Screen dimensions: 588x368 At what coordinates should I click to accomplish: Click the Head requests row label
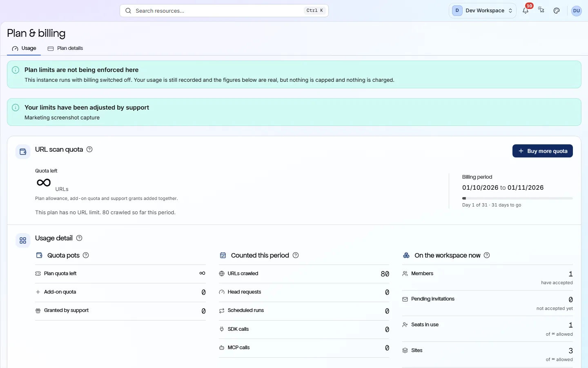244,292
